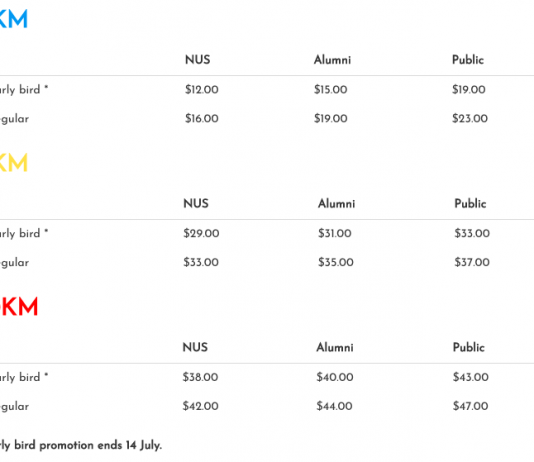This screenshot has width=534, height=462.
Task: Click the $38.00 NUS early bird price
Action: [x=200, y=377]
